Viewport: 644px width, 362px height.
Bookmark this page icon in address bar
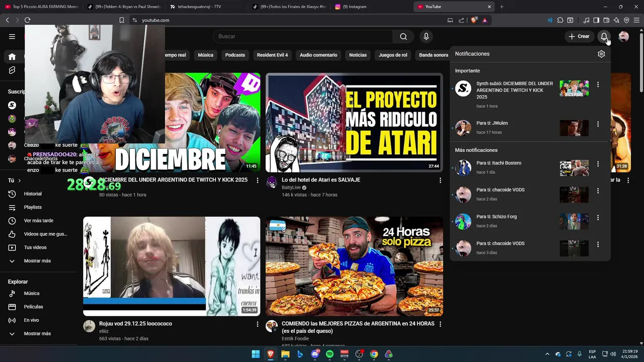[122, 20]
